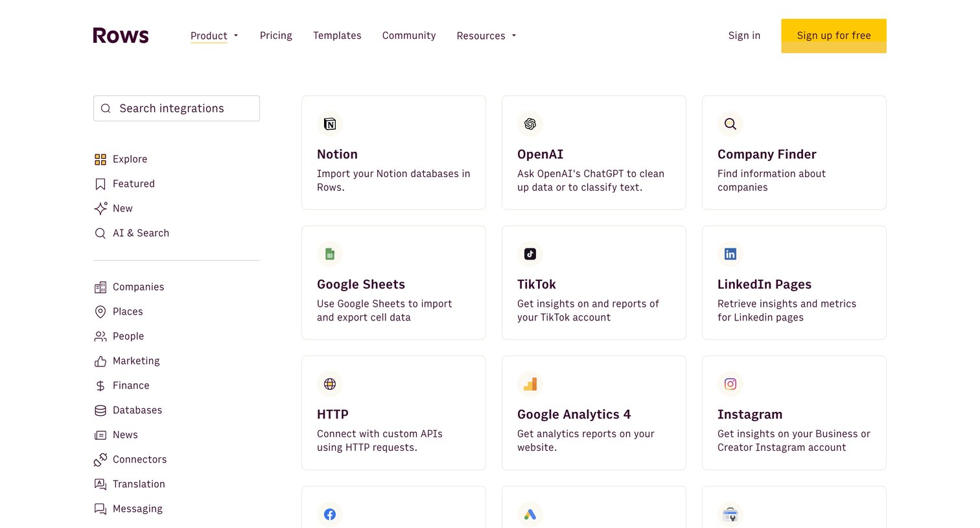This screenshot has width=980, height=528.
Task: Open the Google Analytics 4 title
Action: [574, 414]
